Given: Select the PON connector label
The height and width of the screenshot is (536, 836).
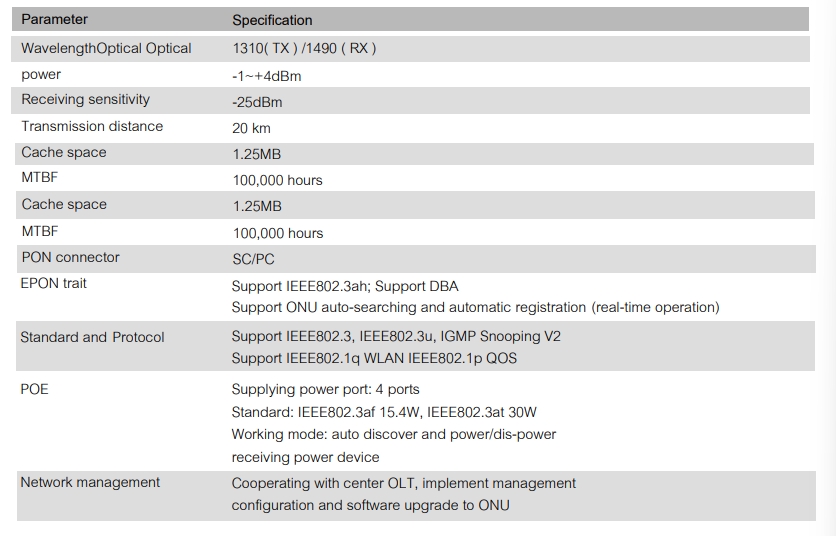Looking at the screenshot, I should (70, 257).
